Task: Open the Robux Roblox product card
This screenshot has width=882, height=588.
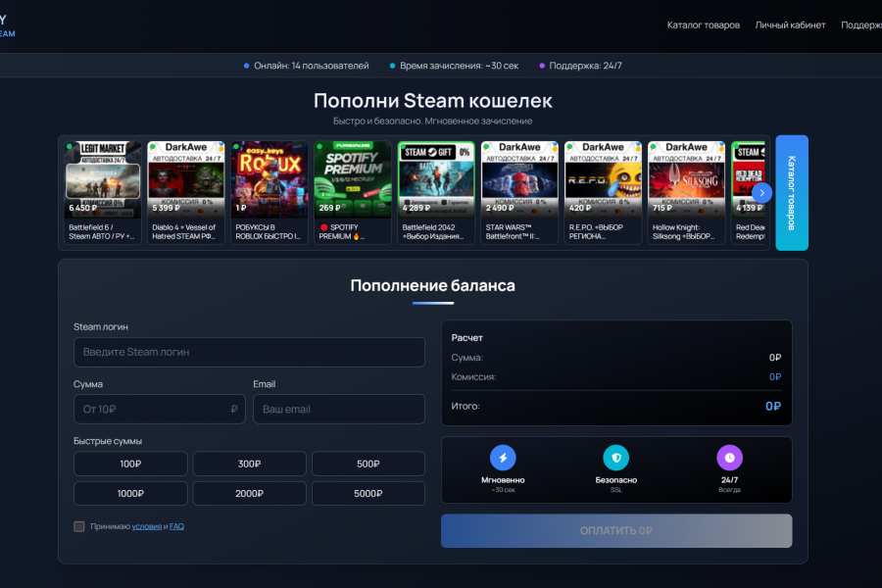Action: tap(269, 192)
